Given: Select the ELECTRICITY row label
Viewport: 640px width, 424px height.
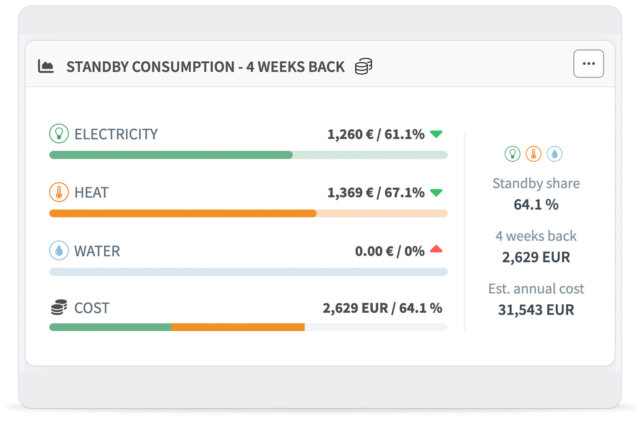Looking at the screenshot, I should [x=116, y=134].
